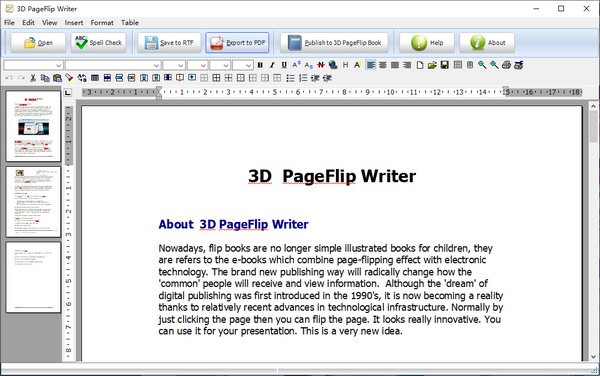Viewport: 600px width, 376px height.
Task: Expand the fourth formatting dropdown
Action: tap(204, 65)
